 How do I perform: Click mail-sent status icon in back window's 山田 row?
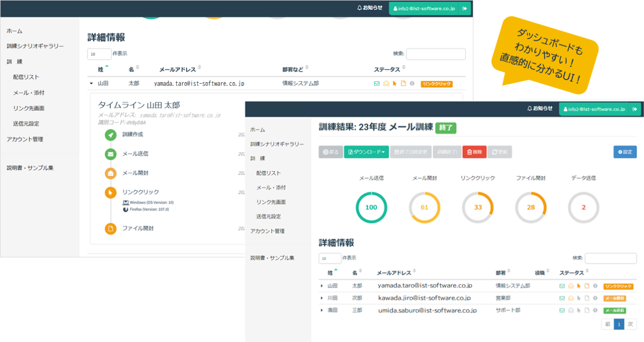[377, 84]
